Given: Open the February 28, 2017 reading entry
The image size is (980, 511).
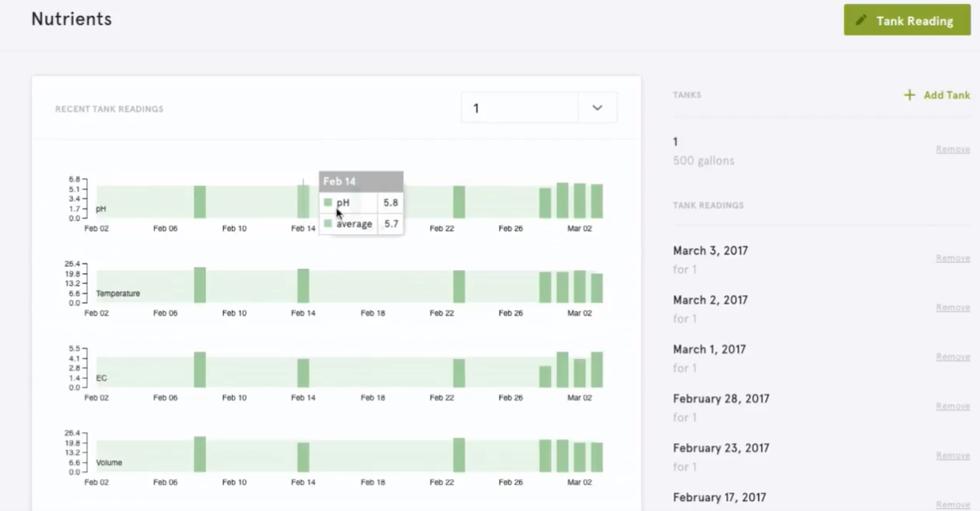Looking at the screenshot, I should [x=721, y=399].
